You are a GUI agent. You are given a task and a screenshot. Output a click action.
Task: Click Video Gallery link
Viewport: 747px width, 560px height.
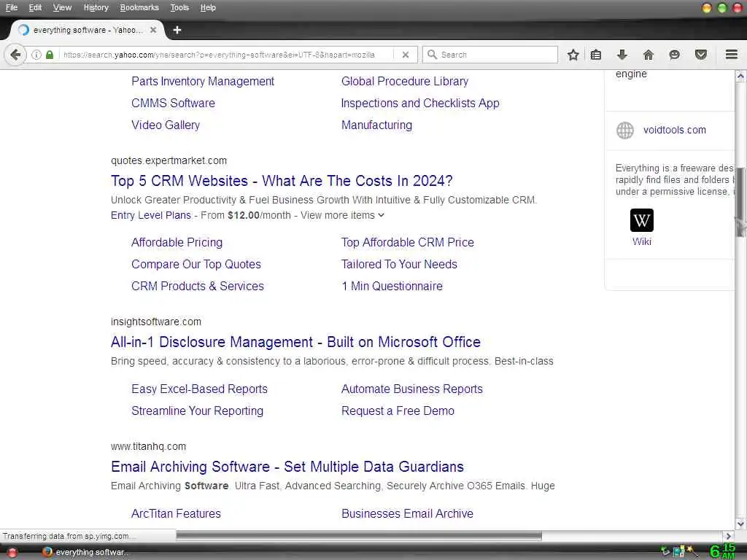coord(166,125)
